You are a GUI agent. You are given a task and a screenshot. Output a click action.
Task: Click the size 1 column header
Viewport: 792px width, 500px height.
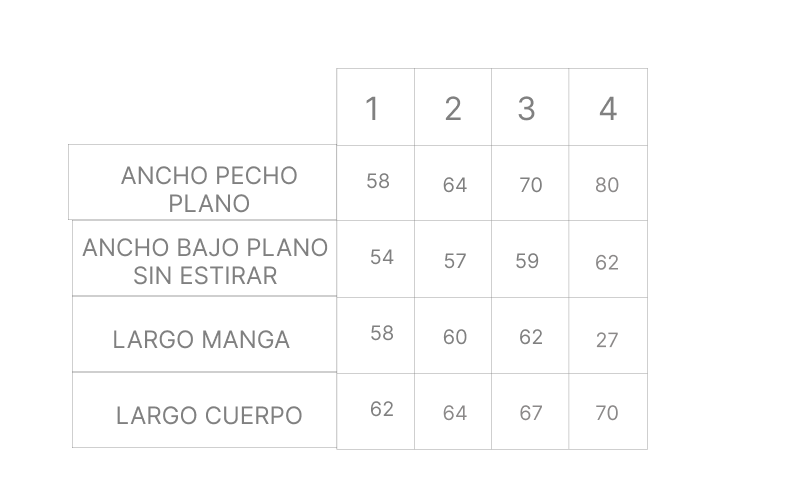pyautogui.click(x=373, y=108)
